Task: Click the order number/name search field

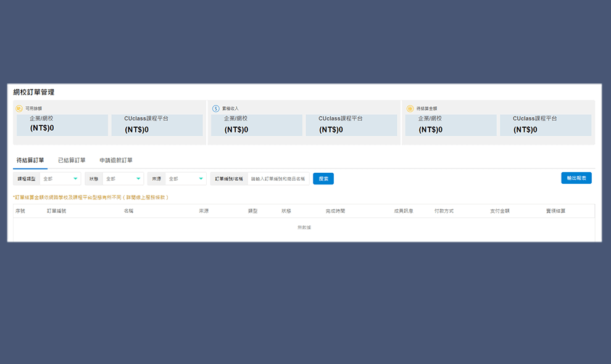Action: coord(278,179)
